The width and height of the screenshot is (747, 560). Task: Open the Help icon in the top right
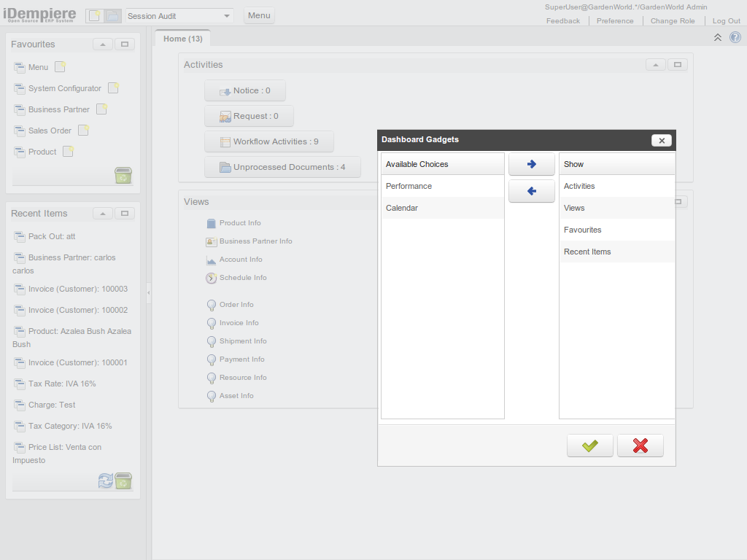(735, 37)
